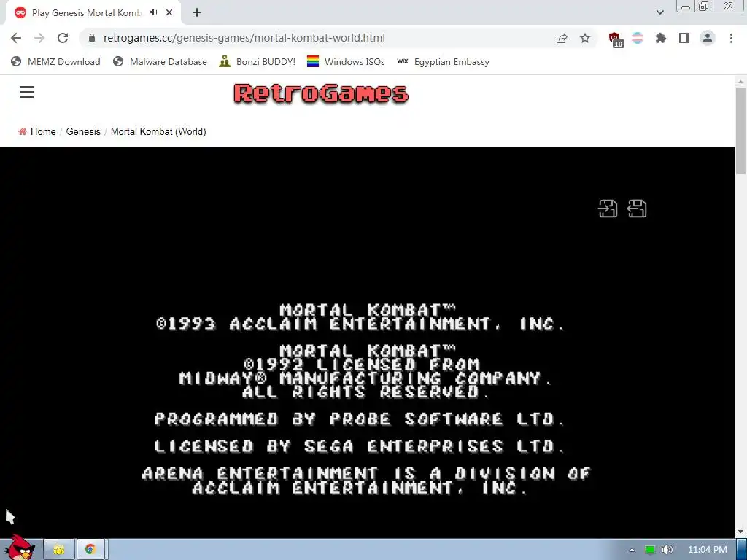Open the Chrome profile avatar
The width and height of the screenshot is (747, 560).
tap(708, 38)
